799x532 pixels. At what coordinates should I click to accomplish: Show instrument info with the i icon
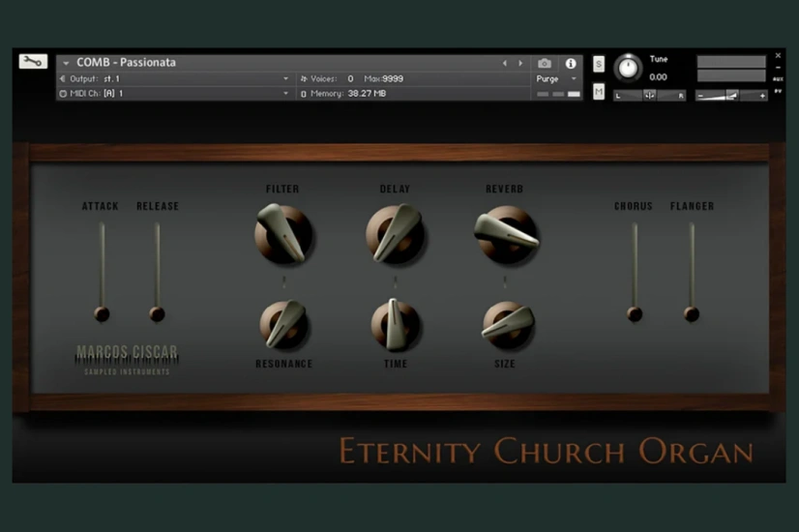pos(571,63)
